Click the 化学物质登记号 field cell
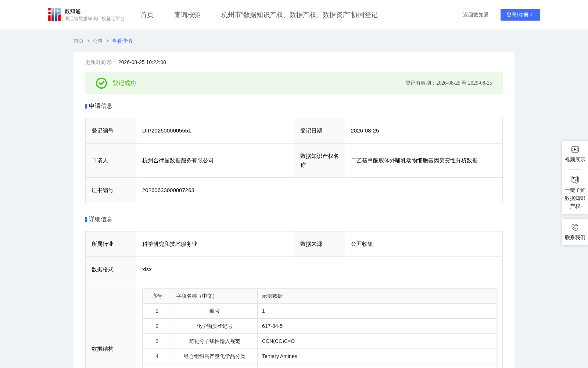The height and width of the screenshot is (368, 588). (x=215, y=326)
